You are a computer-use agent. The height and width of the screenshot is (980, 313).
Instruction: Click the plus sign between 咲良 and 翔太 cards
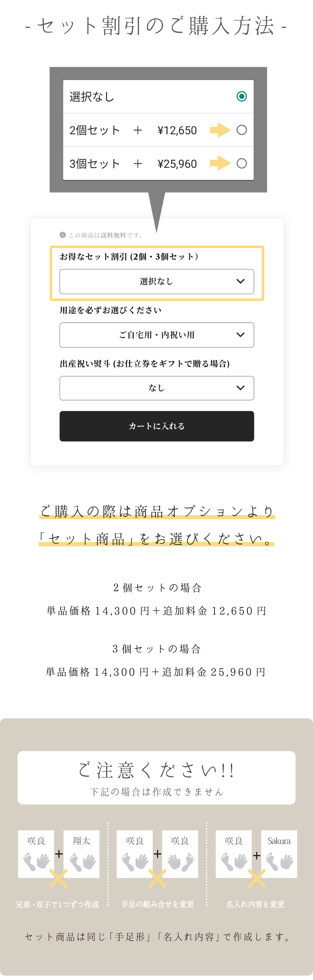(x=59, y=854)
